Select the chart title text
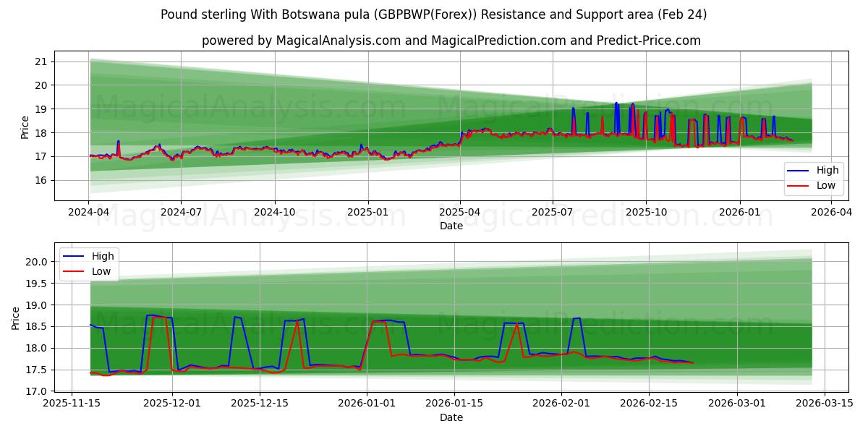Screen dimensions: 868x434 pyautogui.click(x=434, y=12)
